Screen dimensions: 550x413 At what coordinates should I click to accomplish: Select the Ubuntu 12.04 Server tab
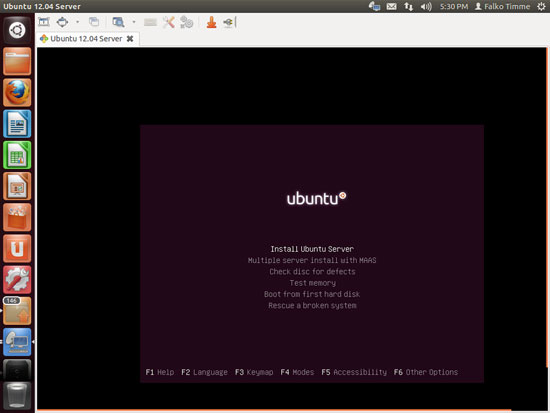(x=87, y=39)
